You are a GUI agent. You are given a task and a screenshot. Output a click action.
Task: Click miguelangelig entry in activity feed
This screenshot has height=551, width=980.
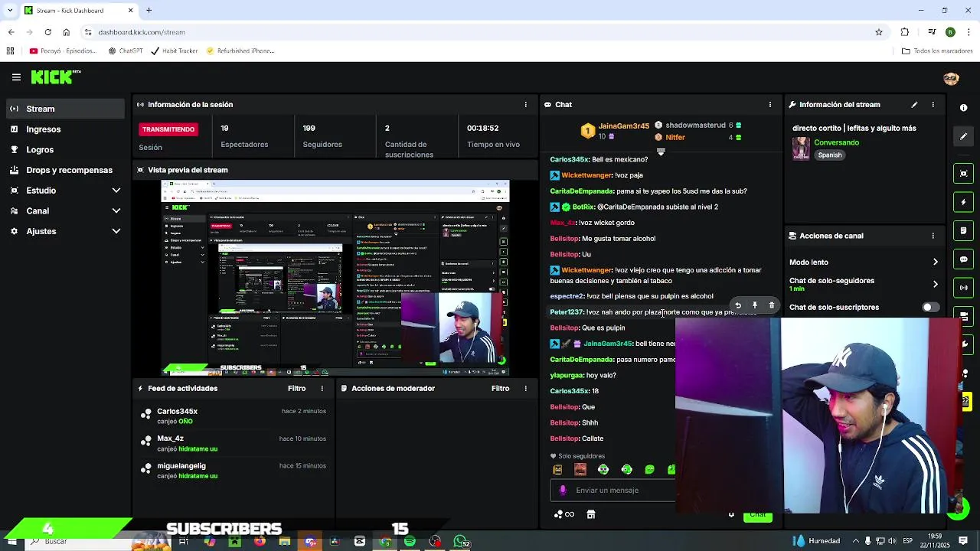[234, 471]
